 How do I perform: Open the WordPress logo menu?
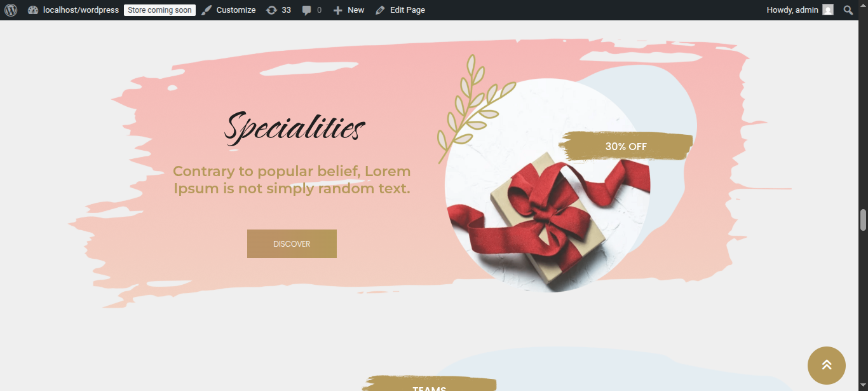(x=11, y=10)
